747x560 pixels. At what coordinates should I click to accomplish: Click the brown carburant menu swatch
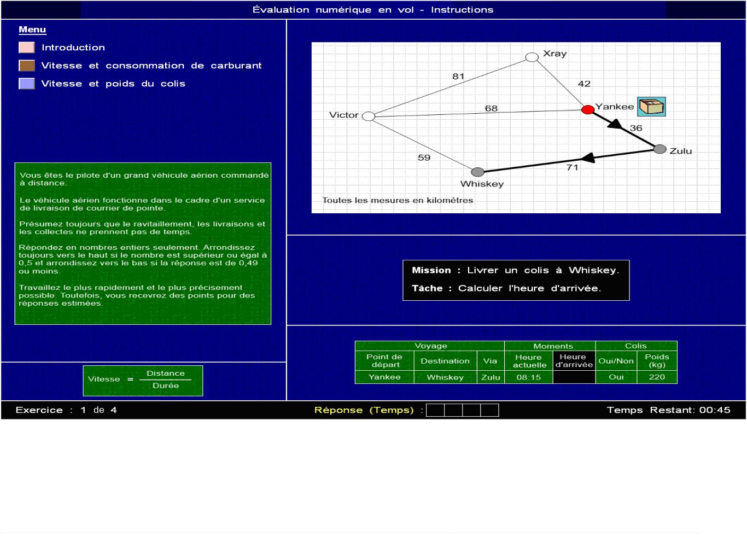[27, 66]
